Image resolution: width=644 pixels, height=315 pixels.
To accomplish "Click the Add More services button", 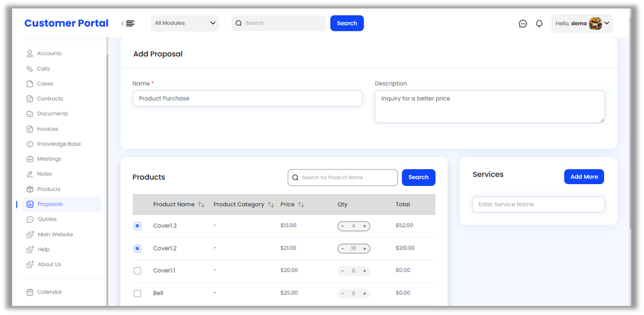I will 583,177.
